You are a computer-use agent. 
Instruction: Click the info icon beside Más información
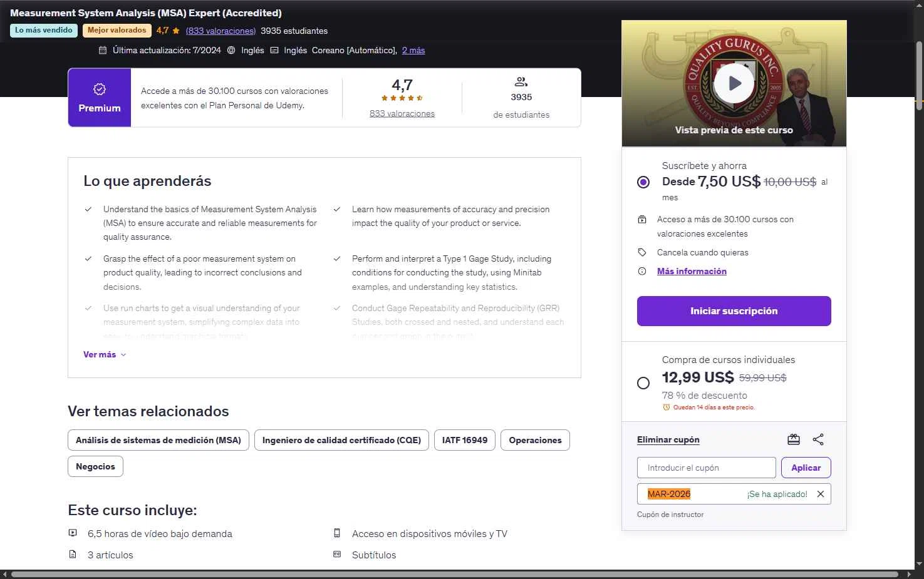pyautogui.click(x=642, y=271)
